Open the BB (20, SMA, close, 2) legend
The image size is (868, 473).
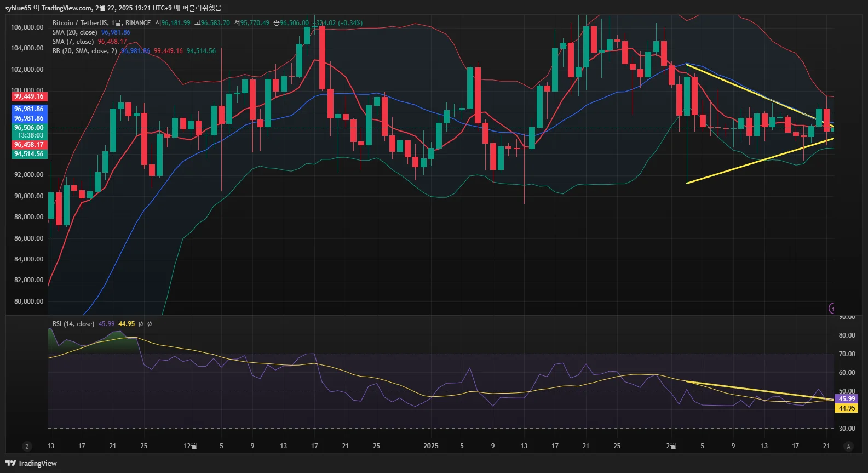[84, 51]
